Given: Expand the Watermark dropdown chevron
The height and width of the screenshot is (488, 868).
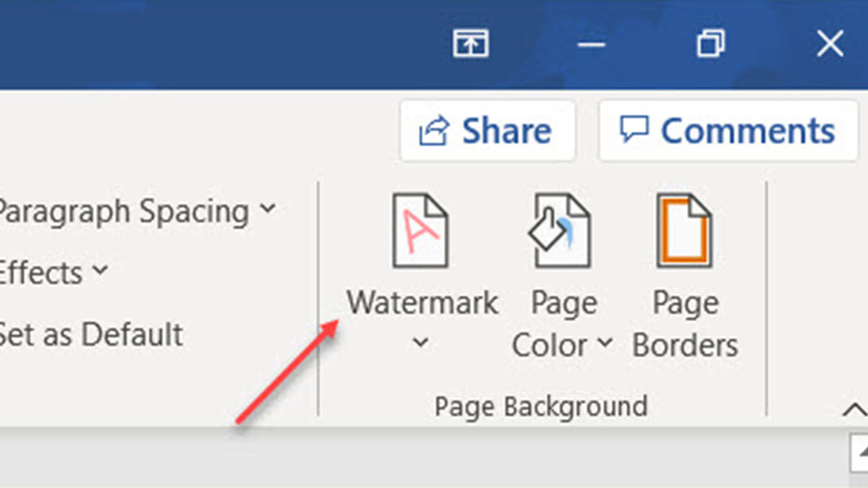Looking at the screenshot, I should click(420, 342).
